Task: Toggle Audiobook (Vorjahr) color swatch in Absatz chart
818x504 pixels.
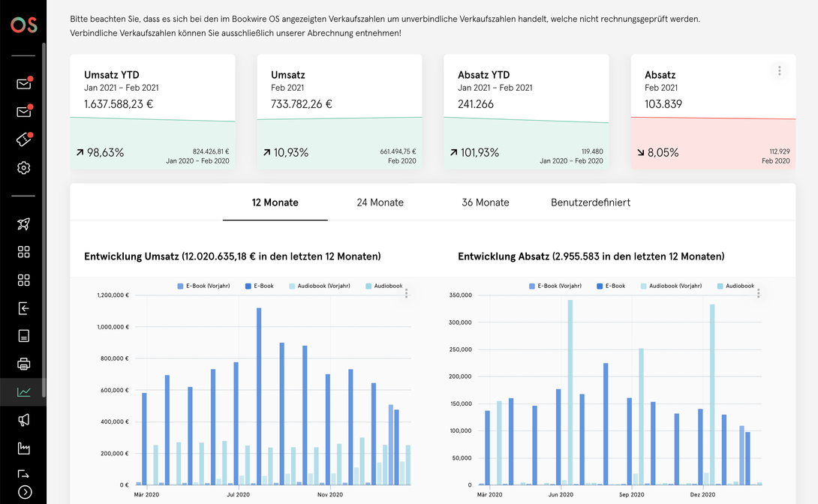Action: coord(644,286)
